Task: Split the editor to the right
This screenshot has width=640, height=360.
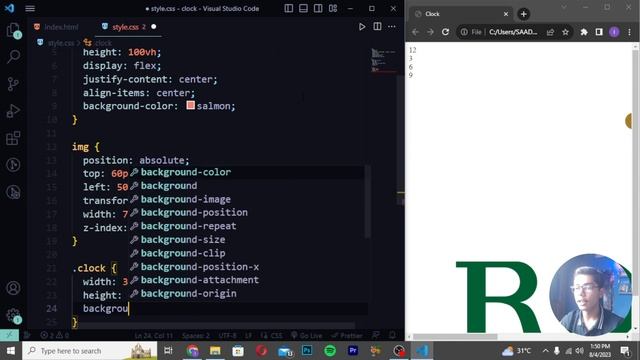Action: point(377,27)
